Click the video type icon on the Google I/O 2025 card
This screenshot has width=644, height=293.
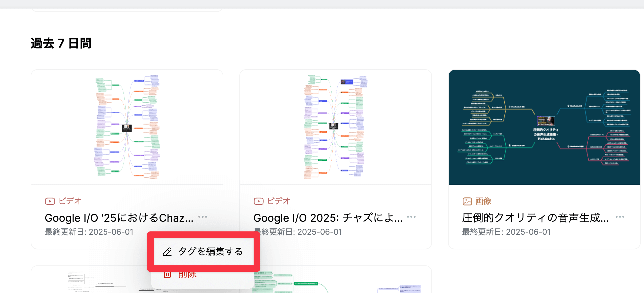coord(258,201)
